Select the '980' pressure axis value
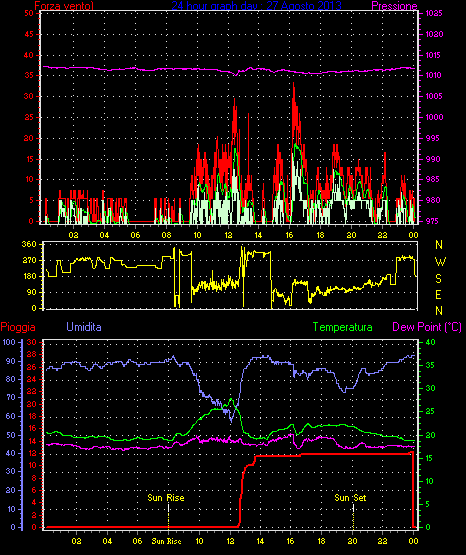The height and width of the screenshot is (555, 466). tap(432, 200)
